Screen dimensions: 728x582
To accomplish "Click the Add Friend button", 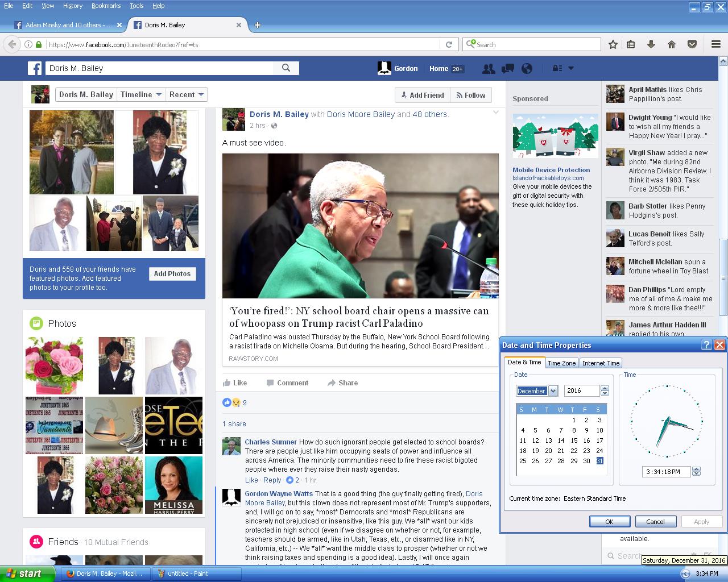I will click(422, 95).
